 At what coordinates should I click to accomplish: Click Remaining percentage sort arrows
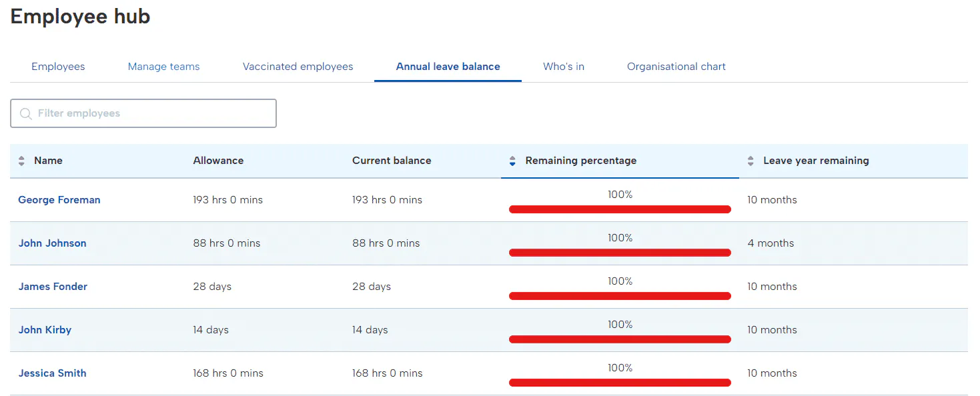512,161
